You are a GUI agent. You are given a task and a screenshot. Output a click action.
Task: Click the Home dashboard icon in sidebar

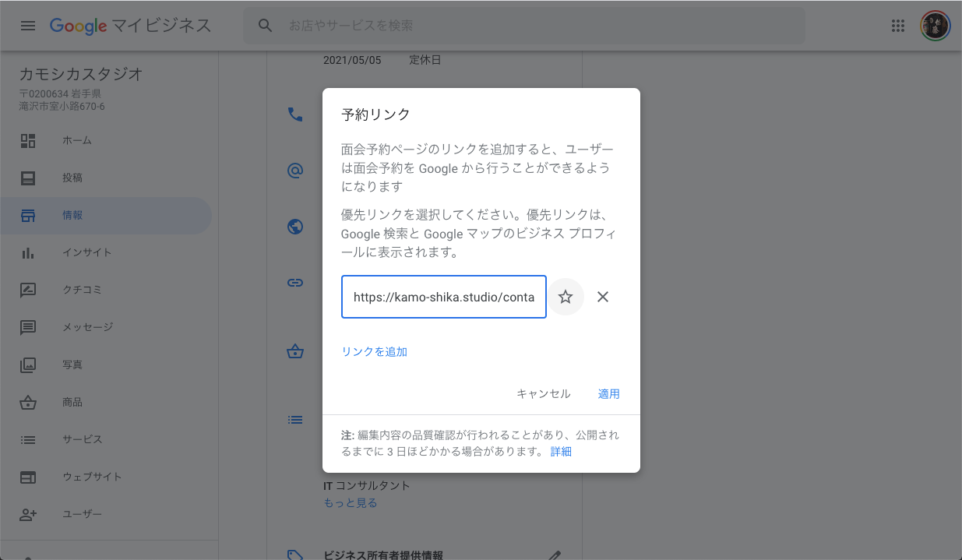click(x=28, y=141)
